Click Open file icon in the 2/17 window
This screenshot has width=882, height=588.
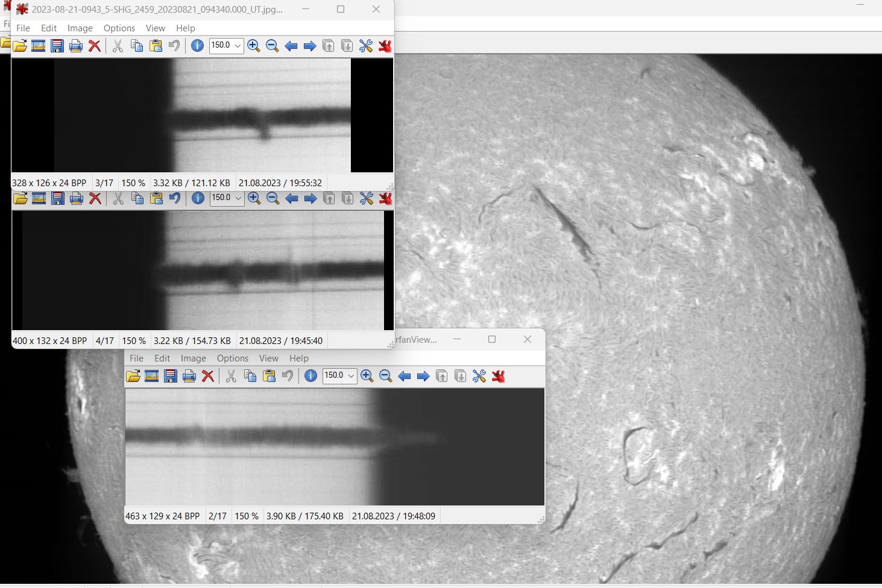pos(133,377)
